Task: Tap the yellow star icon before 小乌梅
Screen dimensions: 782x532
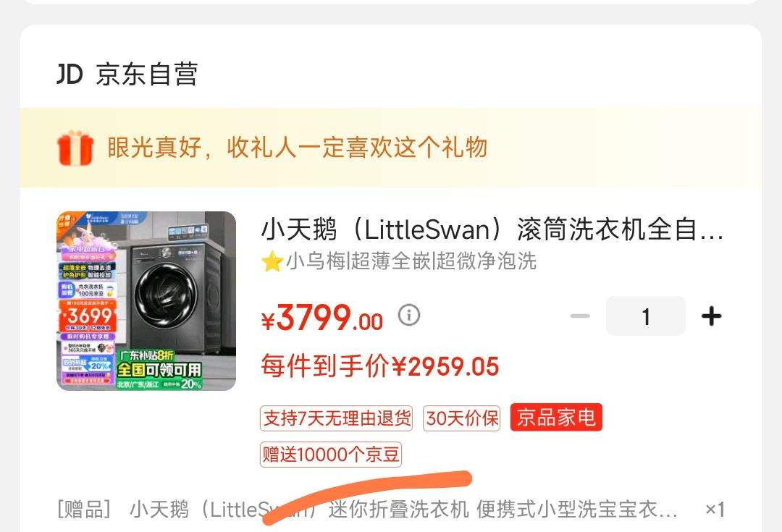Action: tap(272, 261)
